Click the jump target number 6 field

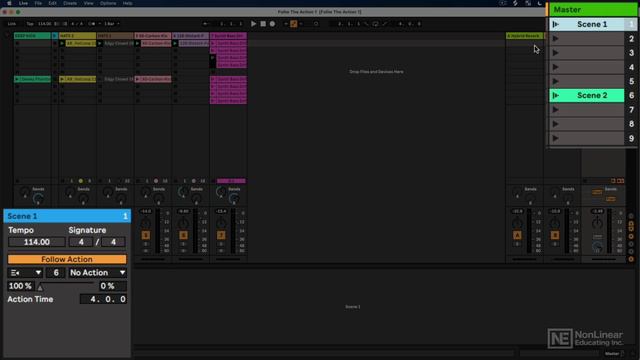coord(56,273)
